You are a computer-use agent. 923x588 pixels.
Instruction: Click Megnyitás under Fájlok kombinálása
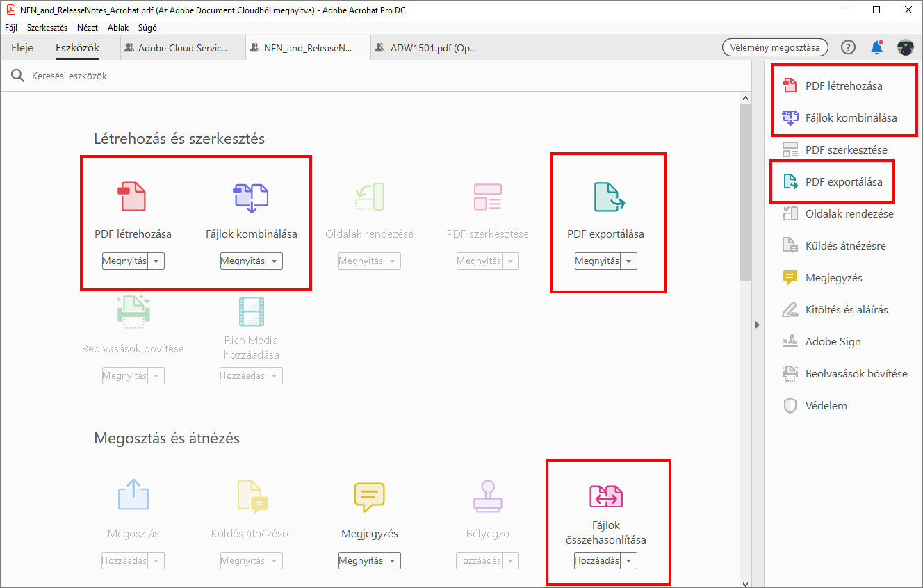pos(243,261)
